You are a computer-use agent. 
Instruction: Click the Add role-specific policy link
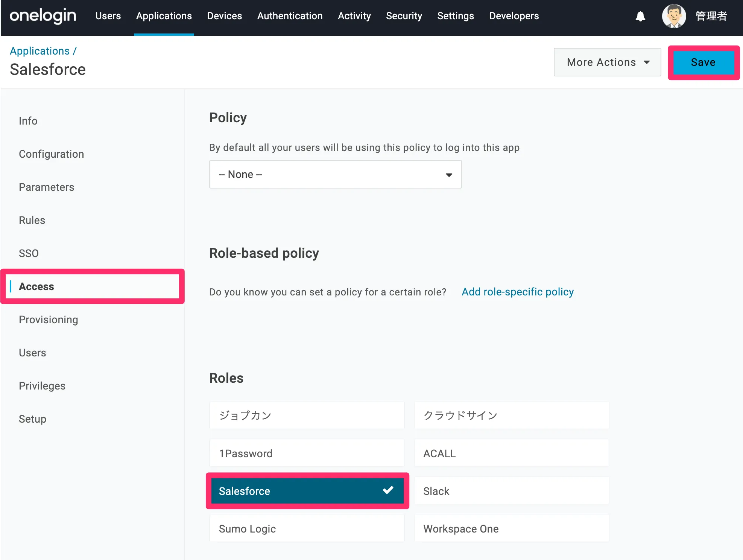click(x=517, y=292)
